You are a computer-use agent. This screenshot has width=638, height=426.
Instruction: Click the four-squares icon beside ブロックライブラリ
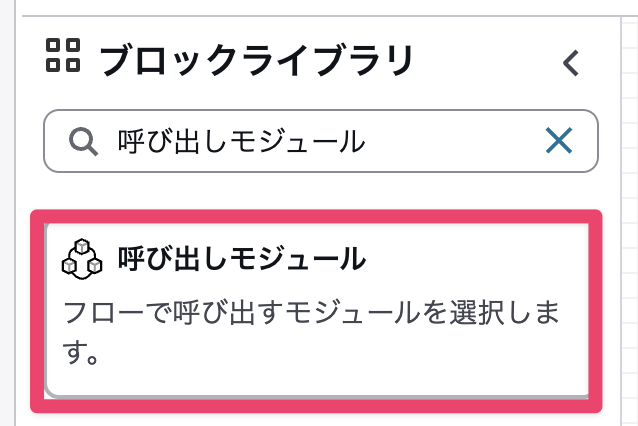coord(63,56)
